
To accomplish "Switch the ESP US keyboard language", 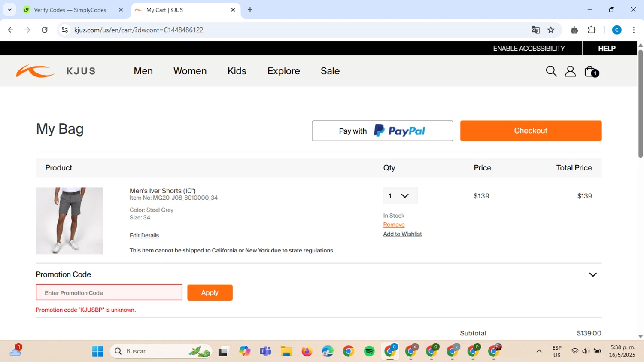I will click(x=557, y=351).
